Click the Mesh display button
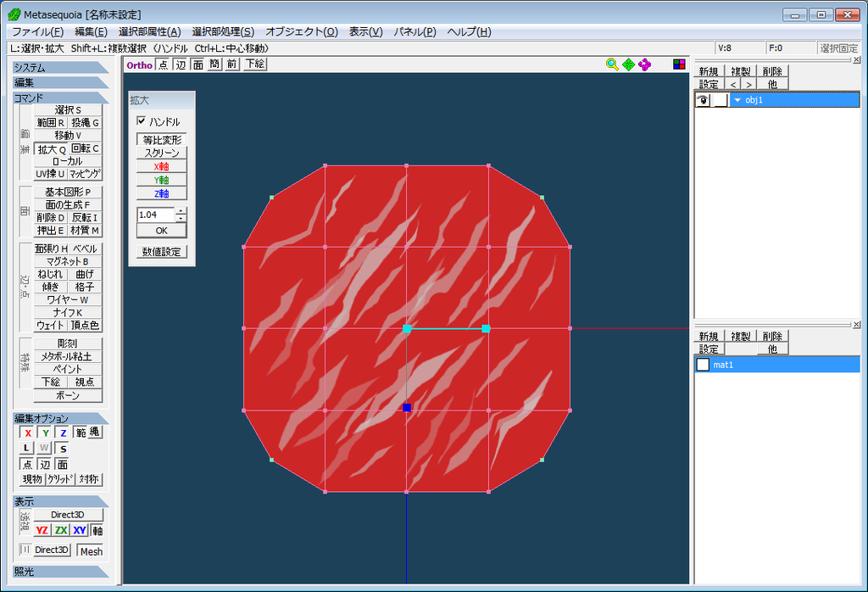Screen dimensions: 868x592 (91, 551)
